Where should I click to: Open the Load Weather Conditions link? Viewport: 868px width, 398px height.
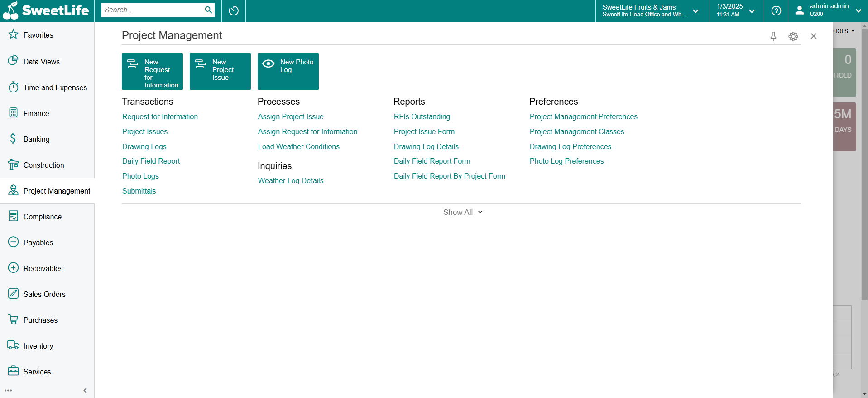pos(298,146)
